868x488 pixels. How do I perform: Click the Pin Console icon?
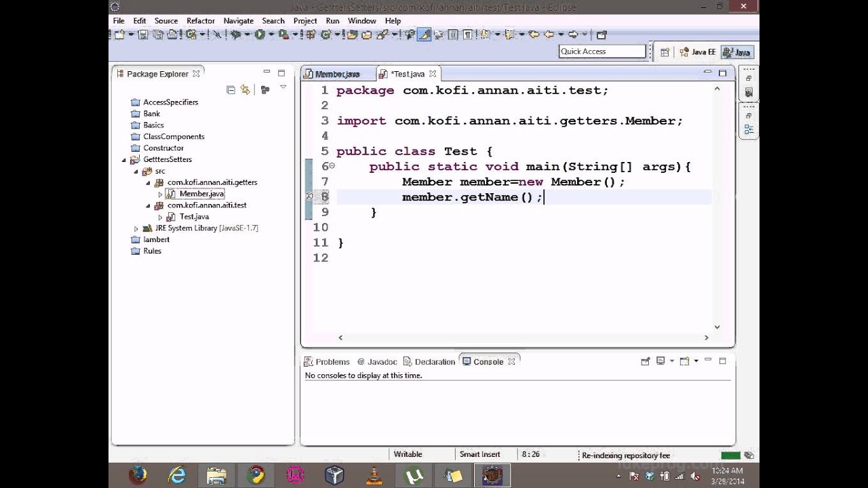click(645, 361)
